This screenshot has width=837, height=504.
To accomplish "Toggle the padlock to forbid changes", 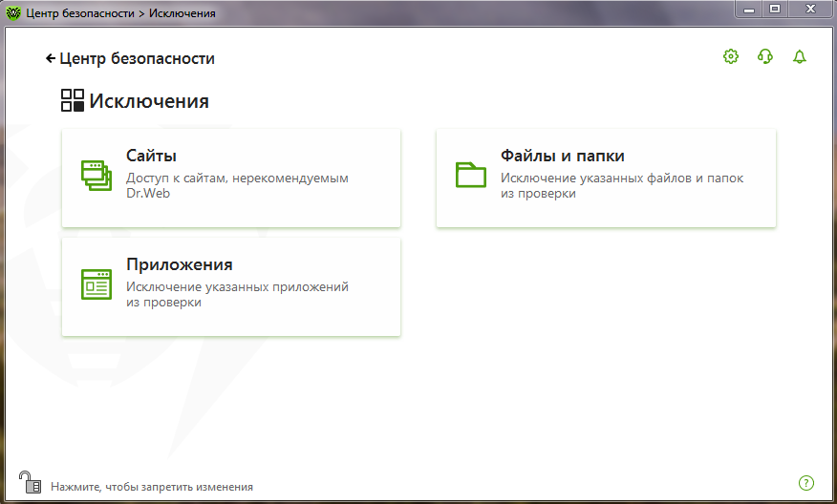I will (30, 483).
